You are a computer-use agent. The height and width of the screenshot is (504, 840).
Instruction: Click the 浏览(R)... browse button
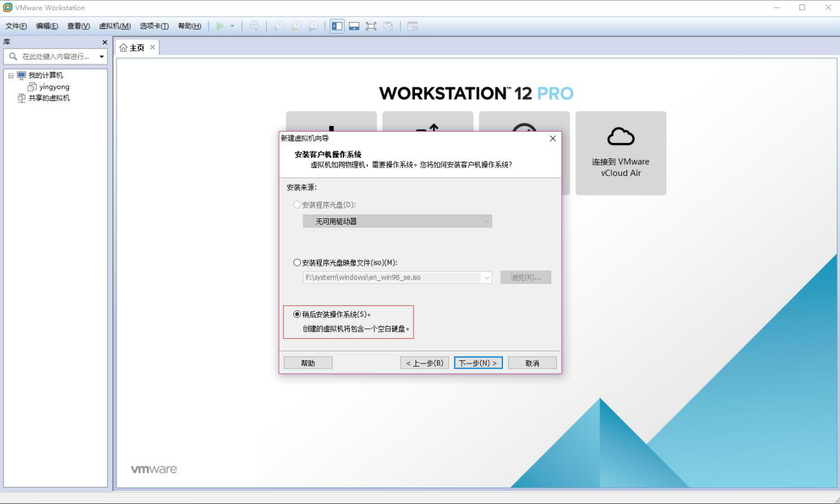point(526,277)
